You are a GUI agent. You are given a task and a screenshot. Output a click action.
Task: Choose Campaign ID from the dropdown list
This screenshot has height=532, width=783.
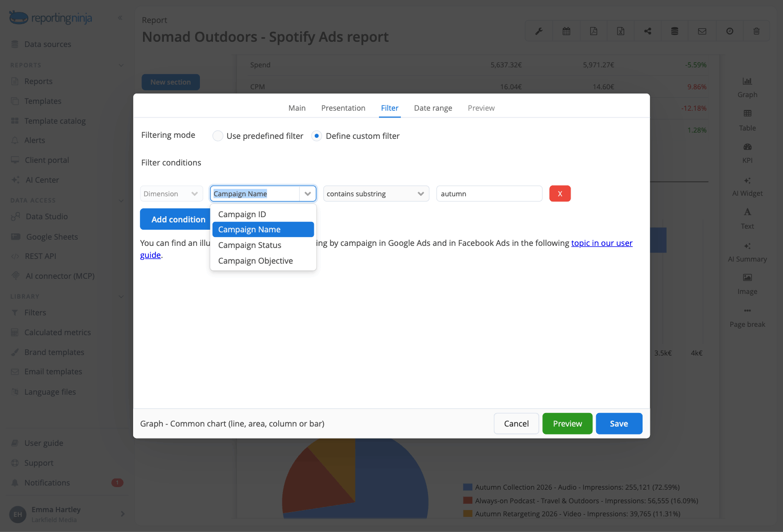tap(263, 214)
